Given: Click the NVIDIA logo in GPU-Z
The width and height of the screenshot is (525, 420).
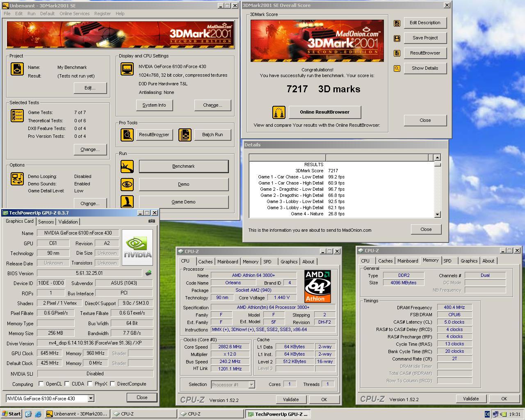Looking at the screenshot, I should (x=137, y=248).
